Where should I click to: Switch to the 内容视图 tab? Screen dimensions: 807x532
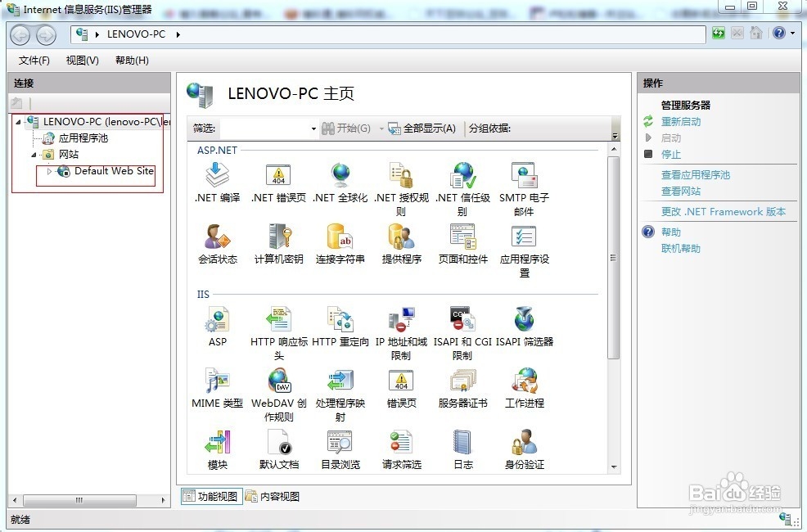273,496
